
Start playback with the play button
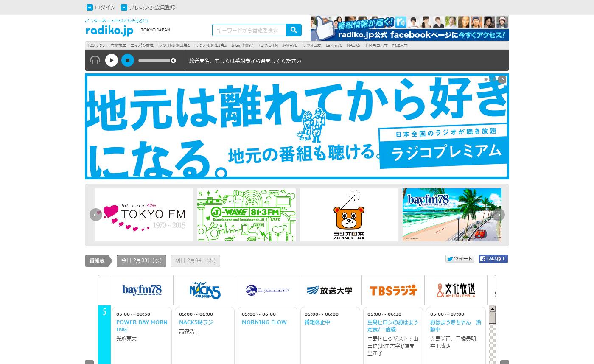112,60
